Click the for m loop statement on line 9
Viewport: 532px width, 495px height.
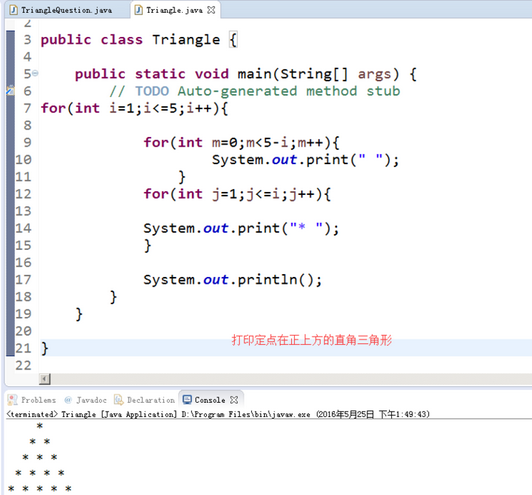coord(241,142)
